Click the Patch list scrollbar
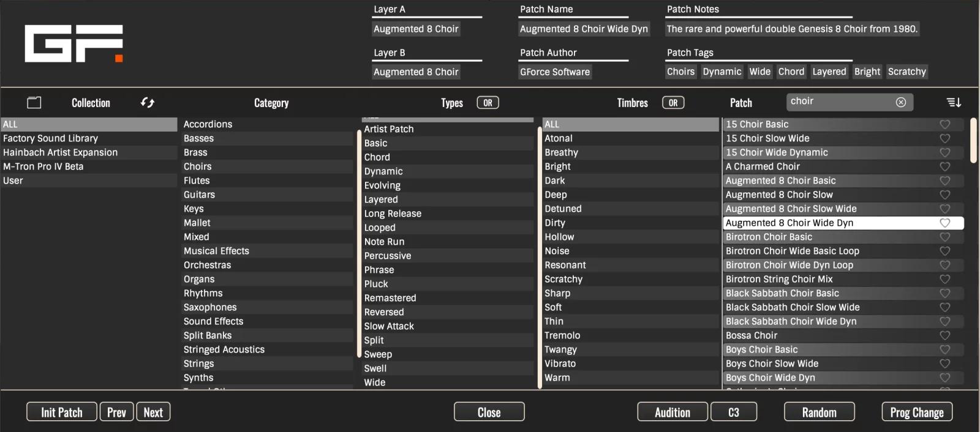This screenshot has width=980, height=432. pos(973,141)
